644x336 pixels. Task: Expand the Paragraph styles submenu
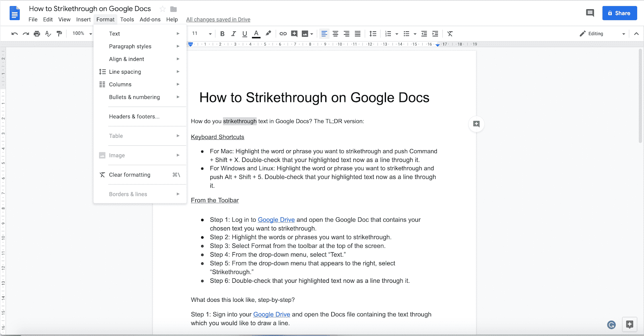(x=140, y=46)
